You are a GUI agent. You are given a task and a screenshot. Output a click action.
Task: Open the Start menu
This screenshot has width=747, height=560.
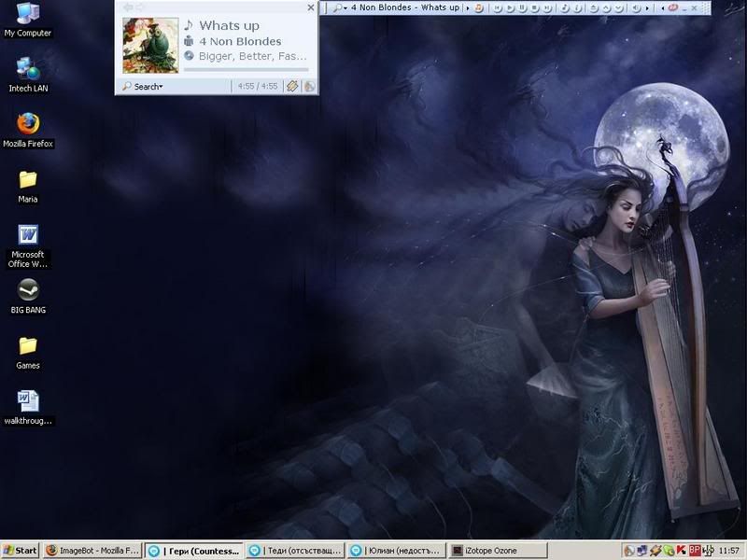click(20, 551)
